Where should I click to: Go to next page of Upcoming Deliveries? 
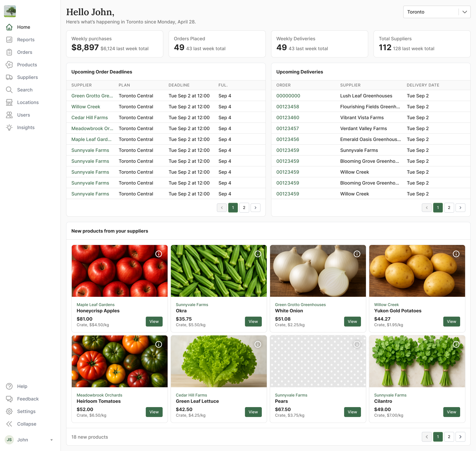[460, 208]
